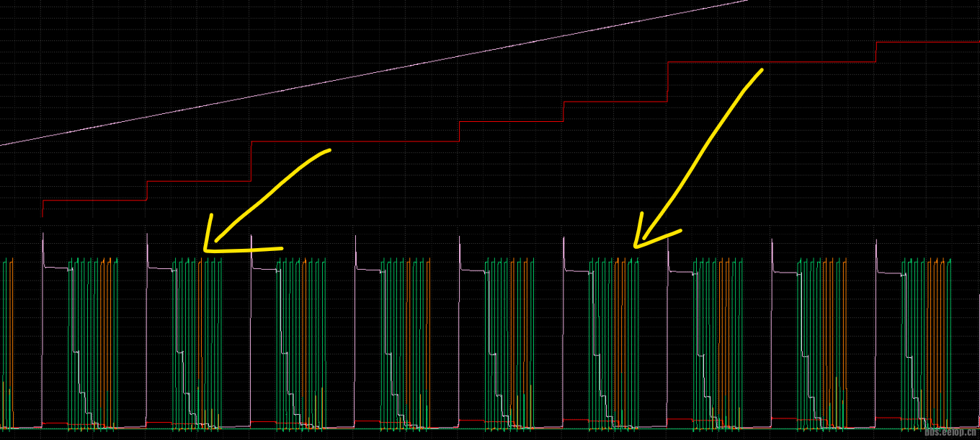Click upper-right end of the pink diagonal ramp
The height and width of the screenshot is (440, 980).
pyautogui.click(x=747, y=1)
